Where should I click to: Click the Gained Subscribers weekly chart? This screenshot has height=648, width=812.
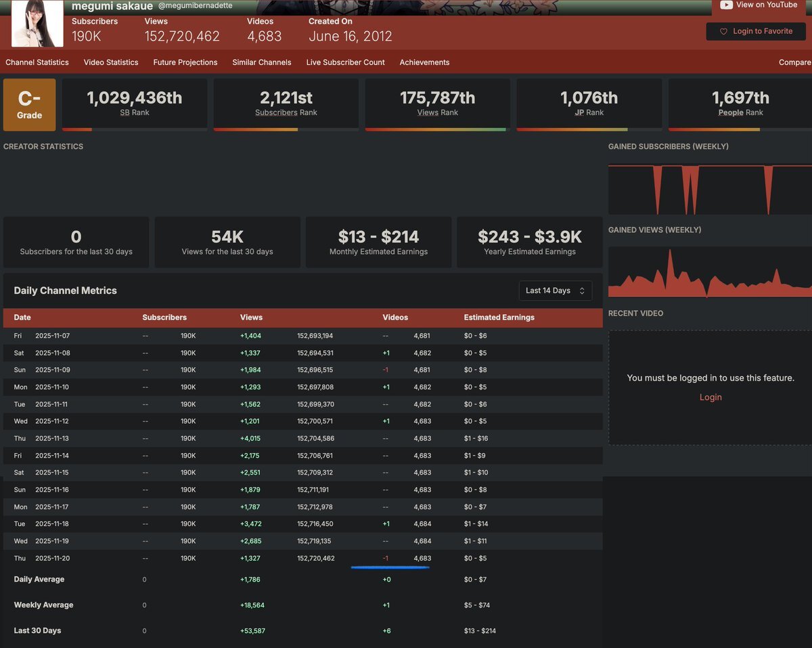[x=710, y=189]
